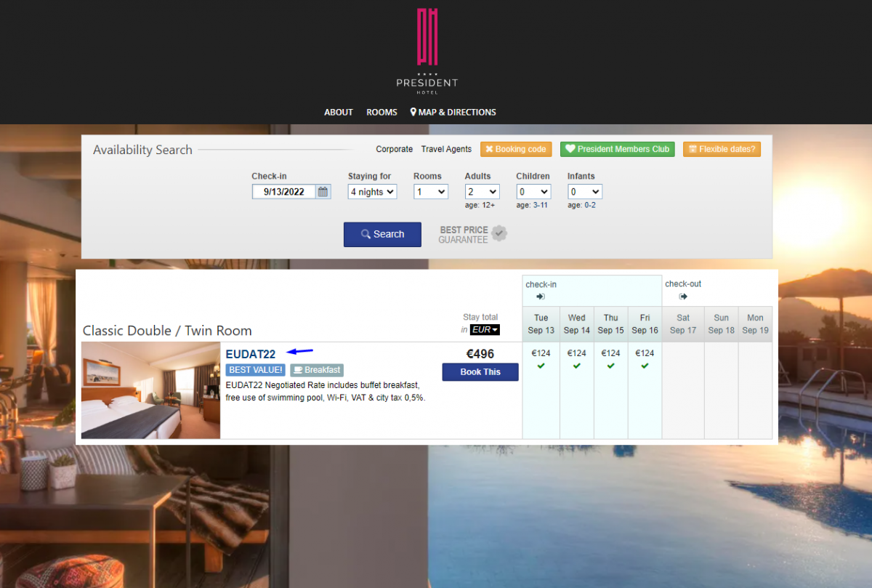Viewport: 872px width, 588px height.
Task: Click the Fri Sep 16 column header
Action: pos(645,324)
